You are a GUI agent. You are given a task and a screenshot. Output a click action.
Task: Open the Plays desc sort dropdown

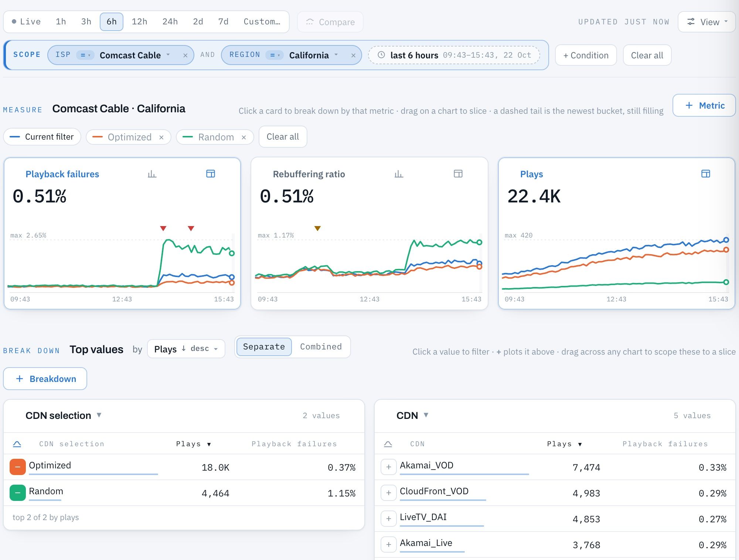tap(186, 349)
